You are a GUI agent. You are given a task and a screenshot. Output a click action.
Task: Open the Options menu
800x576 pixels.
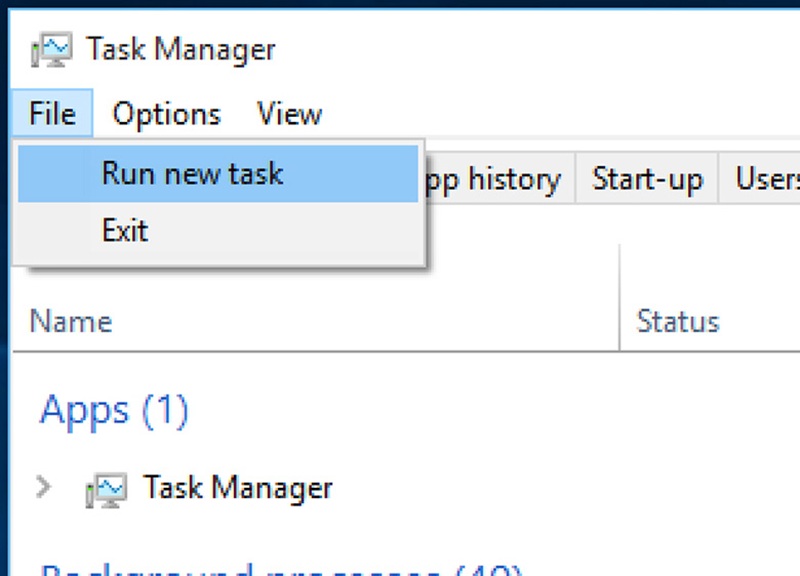point(165,114)
